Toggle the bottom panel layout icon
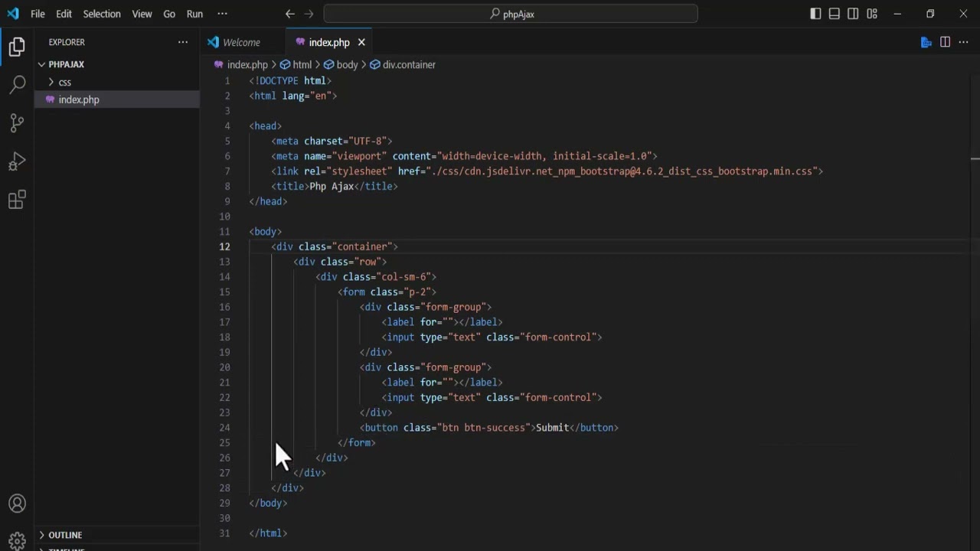The height and width of the screenshot is (551, 980). tap(834, 14)
